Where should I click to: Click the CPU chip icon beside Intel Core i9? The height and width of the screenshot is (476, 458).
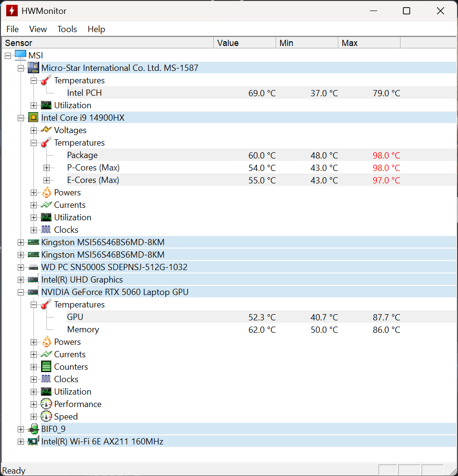coord(34,117)
